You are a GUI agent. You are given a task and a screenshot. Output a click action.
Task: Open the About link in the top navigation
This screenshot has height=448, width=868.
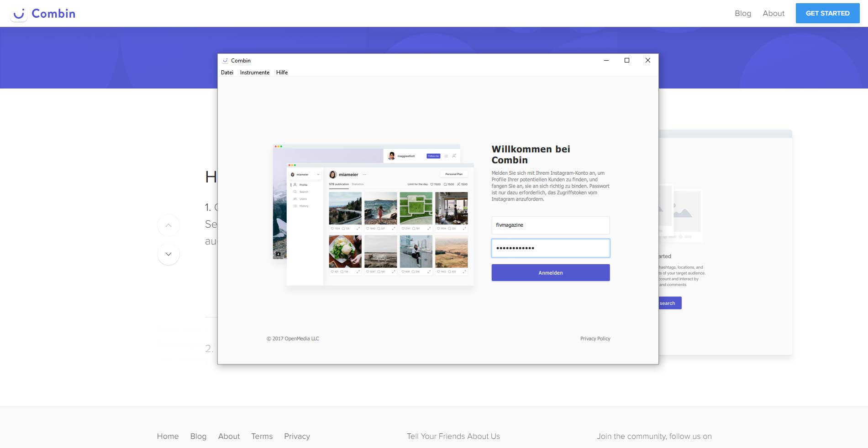[773, 13]
